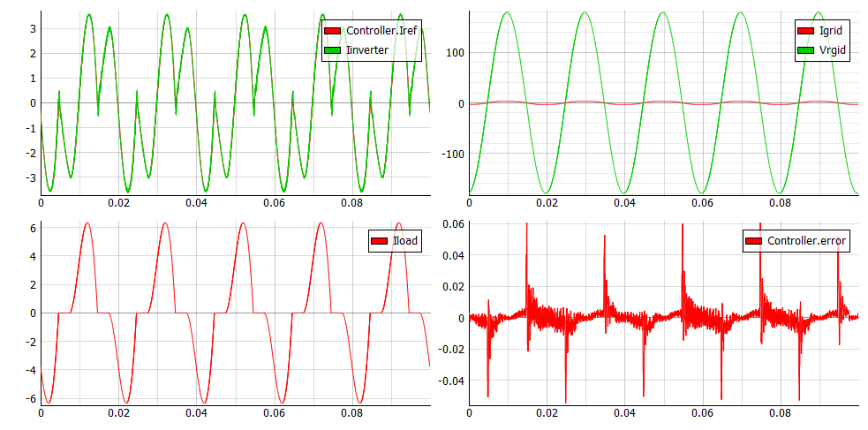This screenshot has height=430, width=868.
Task: Select the Controller.error legend label
Action: pyautogui.click(x=808, y=241)
